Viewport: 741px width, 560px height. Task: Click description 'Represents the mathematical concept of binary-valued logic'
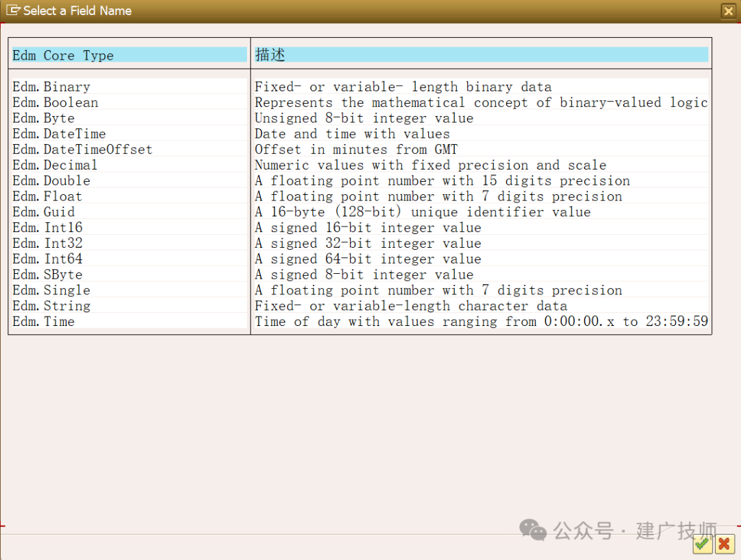pyautogui.click(x=482, y=102)
